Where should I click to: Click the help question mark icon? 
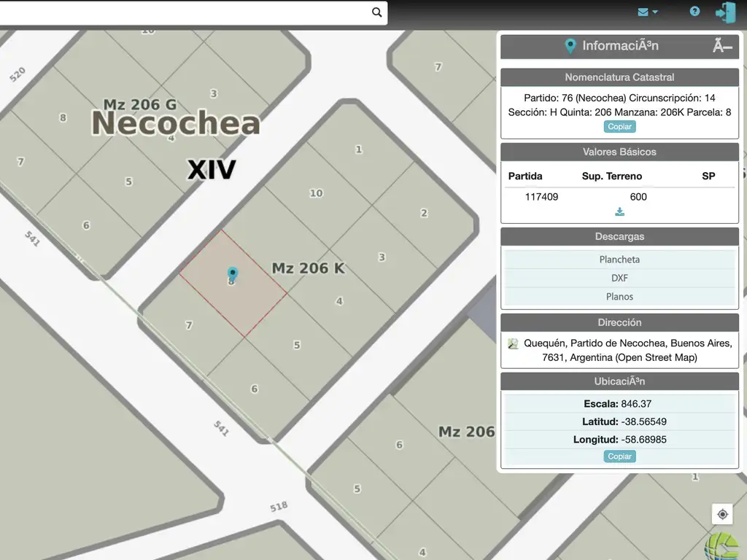pos(694,12)
